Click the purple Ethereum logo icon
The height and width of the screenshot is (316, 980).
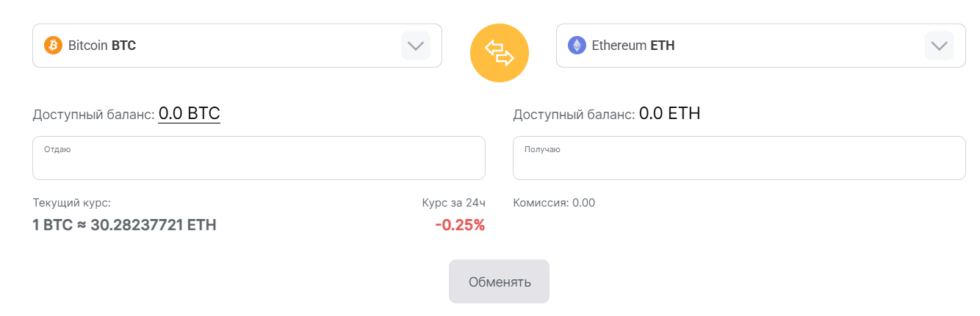coord(577,46)
